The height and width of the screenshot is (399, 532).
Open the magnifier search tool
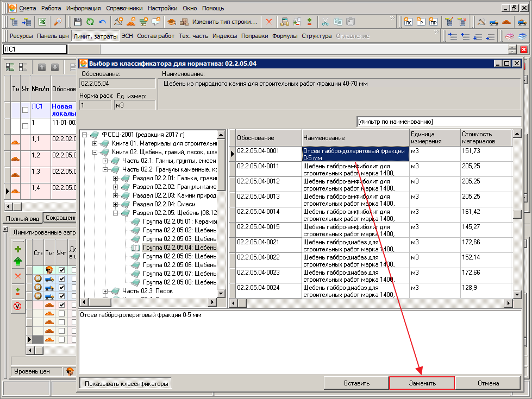58,22
